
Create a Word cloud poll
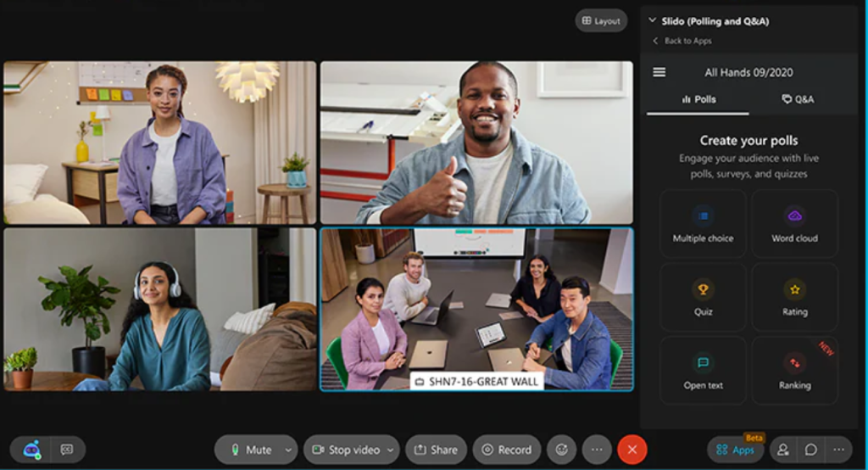click(x=794, y=224)
